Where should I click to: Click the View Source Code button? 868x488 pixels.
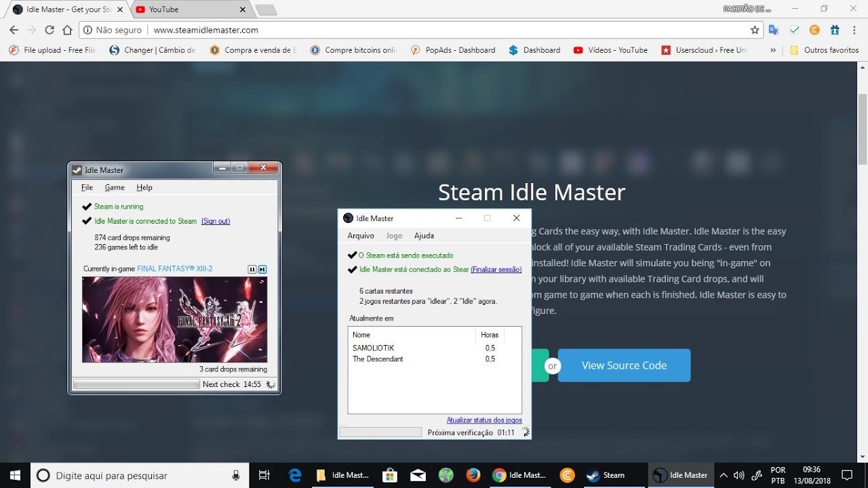[x=624, y=365]
